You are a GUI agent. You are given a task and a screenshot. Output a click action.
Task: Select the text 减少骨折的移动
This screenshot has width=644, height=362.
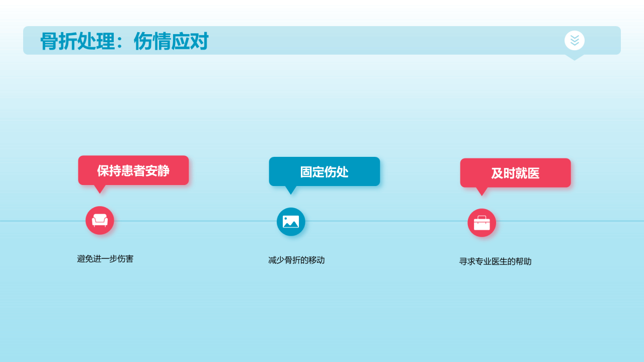296,260
